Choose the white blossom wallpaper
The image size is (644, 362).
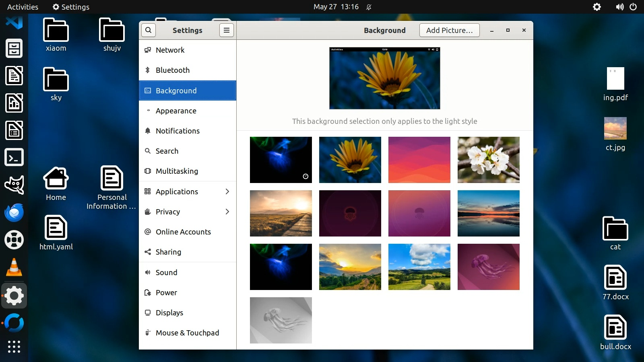(x=488, y=160)
